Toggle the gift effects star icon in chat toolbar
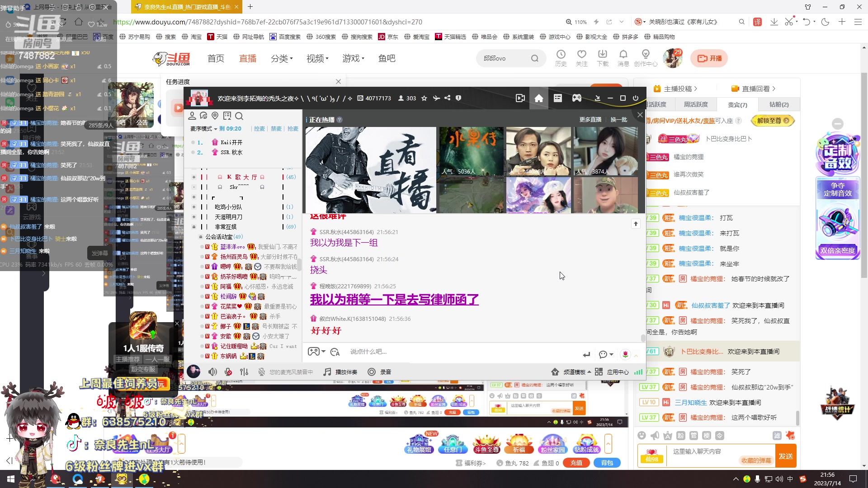Screen dimensions: 868x488 tap(790, 436)
